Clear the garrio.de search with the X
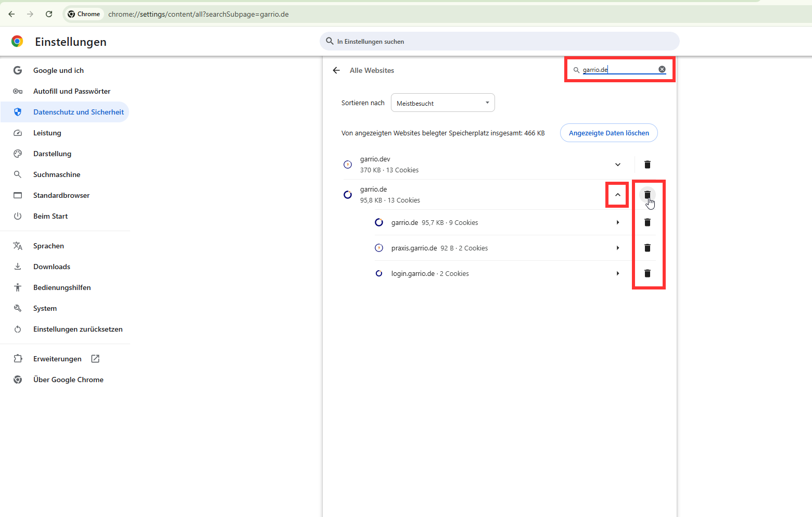Screen dimensions: 812x517 662,69
